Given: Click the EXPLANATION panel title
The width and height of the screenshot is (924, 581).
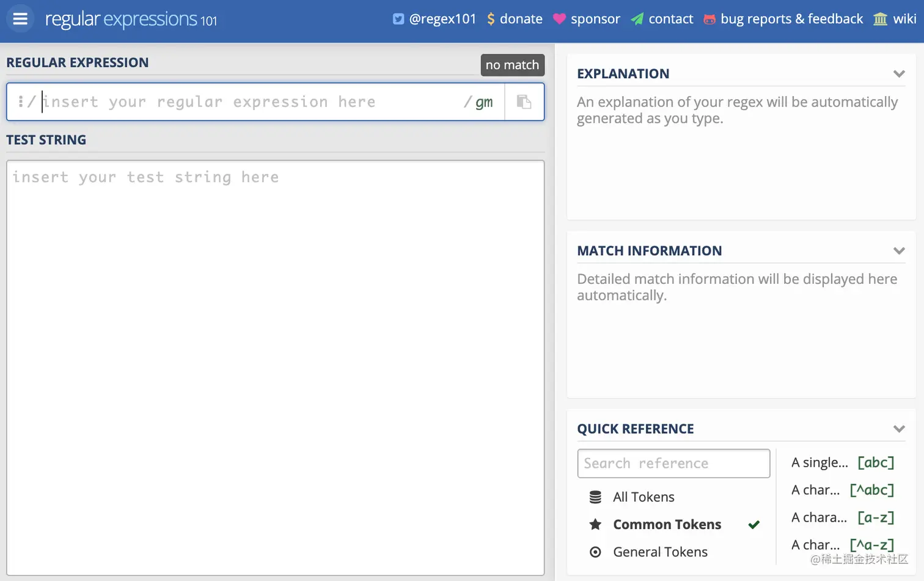Looking at the screenshot, I should click(623, 74).
